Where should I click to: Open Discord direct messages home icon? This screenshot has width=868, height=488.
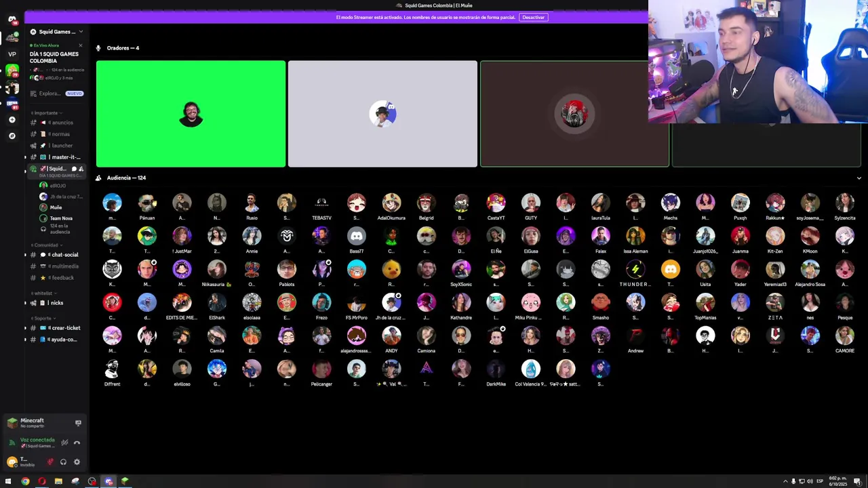12,19
